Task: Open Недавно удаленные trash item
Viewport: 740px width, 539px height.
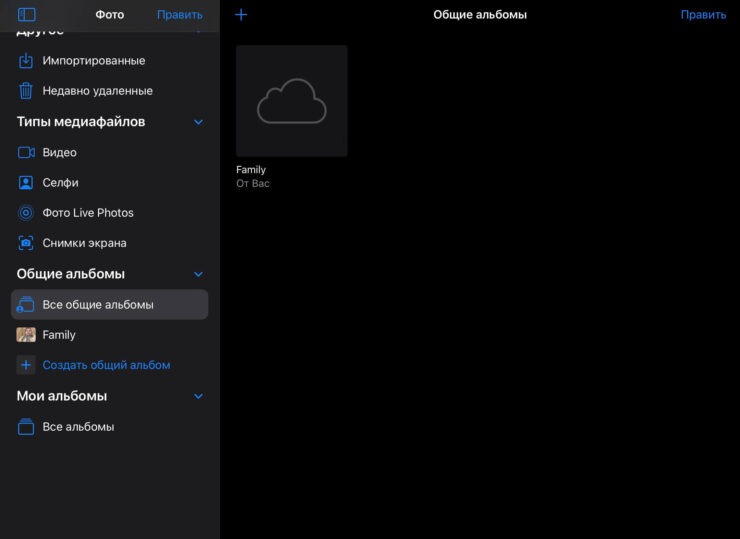Action: point(97,91)
